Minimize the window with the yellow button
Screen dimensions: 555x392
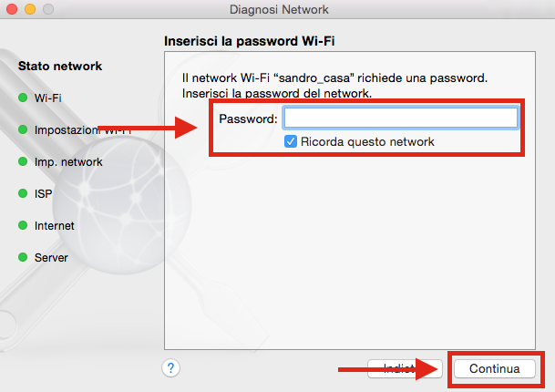click(x=30, y=9)
